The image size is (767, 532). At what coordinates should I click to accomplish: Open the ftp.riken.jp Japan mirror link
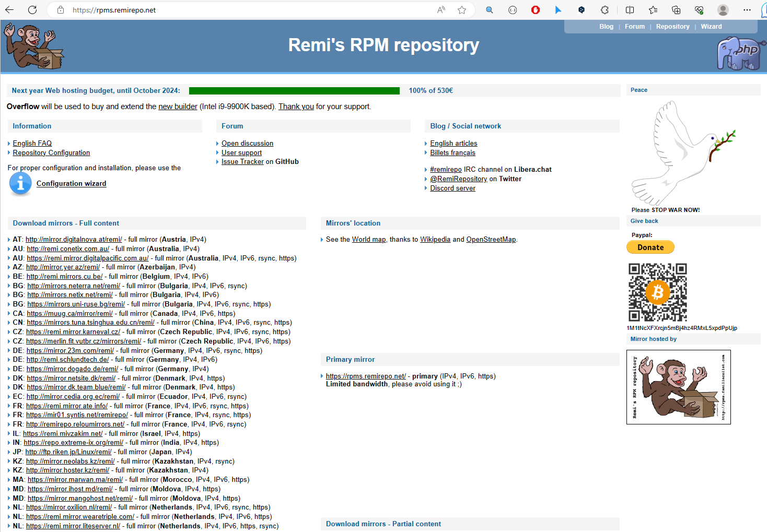[x=68, y=452]
